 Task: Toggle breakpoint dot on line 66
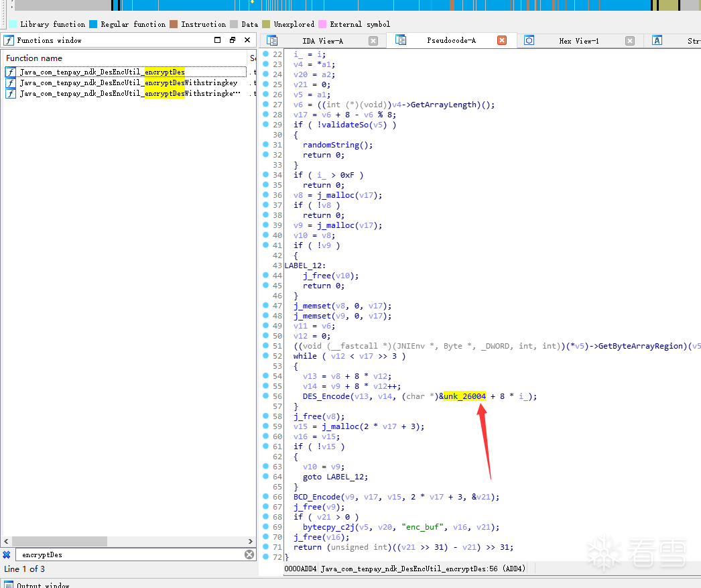[265, 496]
